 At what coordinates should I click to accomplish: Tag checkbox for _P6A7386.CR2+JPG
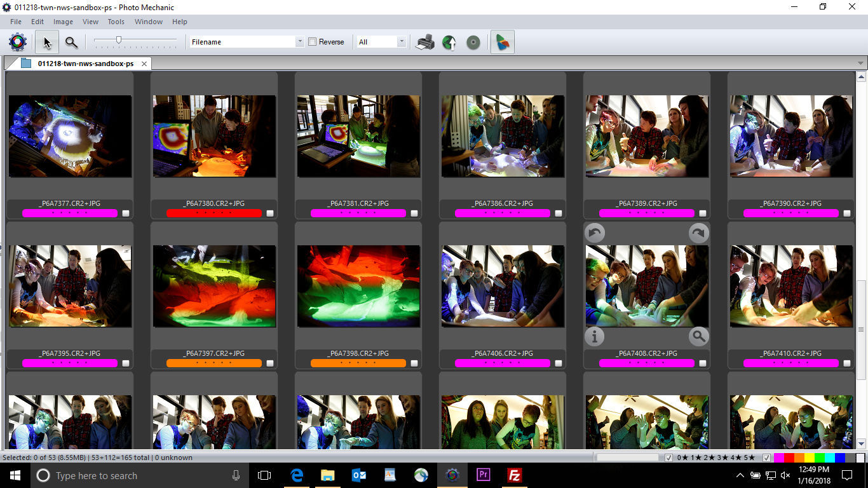coord(559,213)
